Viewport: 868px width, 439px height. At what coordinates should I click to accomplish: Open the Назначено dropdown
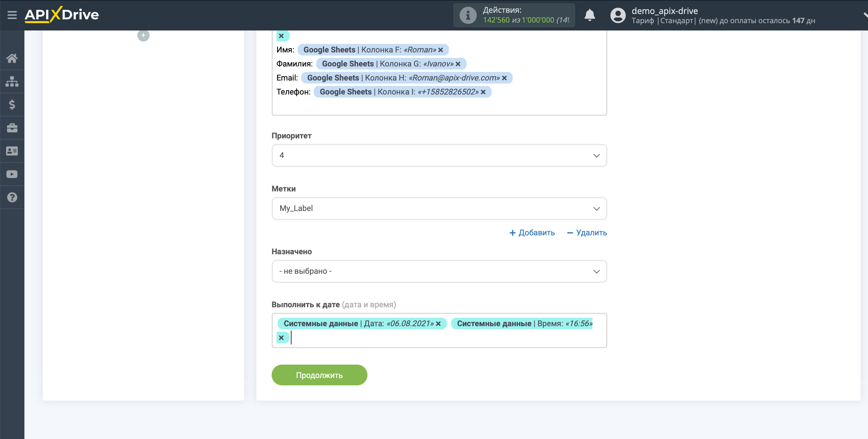tap(439, 271)
